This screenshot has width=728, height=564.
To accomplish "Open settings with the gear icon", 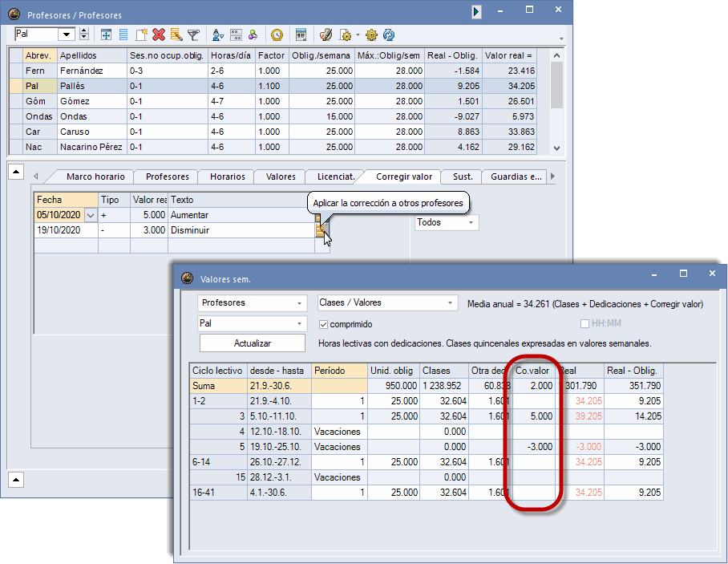I will point(371,34).
